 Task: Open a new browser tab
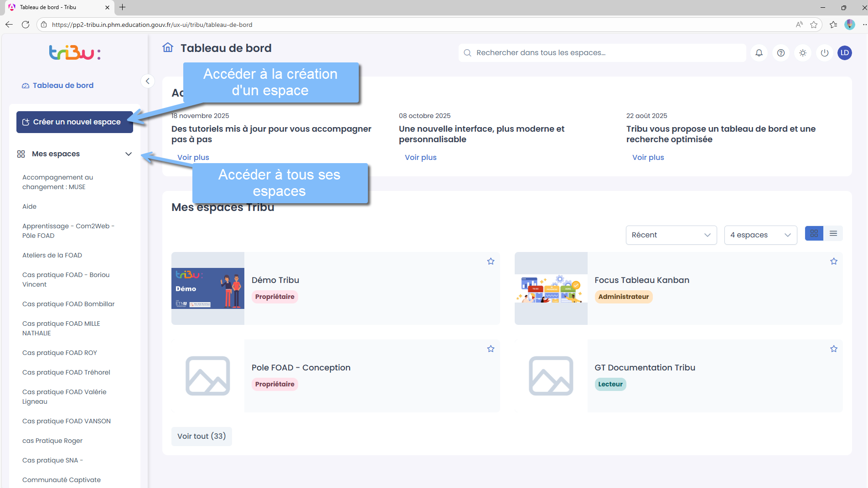point(123,7)
